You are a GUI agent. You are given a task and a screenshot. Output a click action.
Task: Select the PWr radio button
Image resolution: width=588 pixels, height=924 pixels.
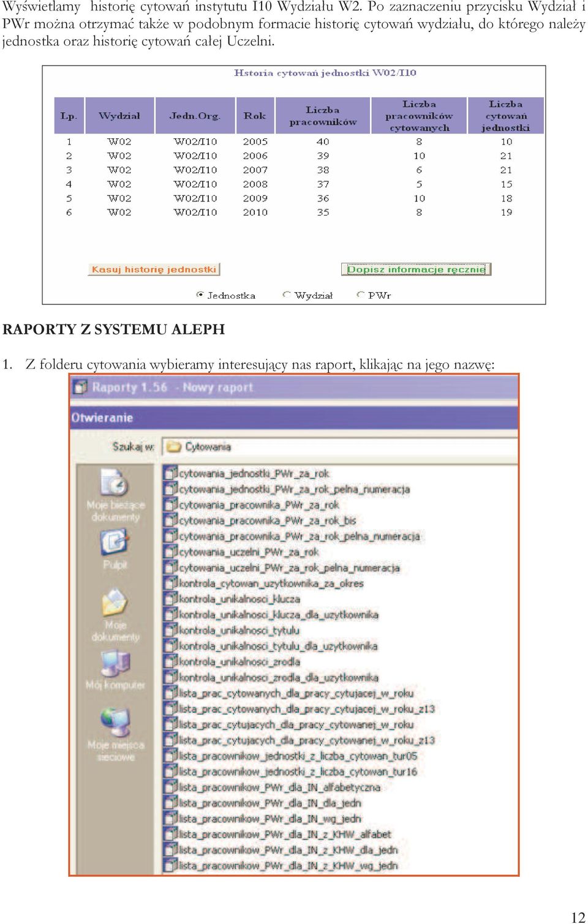[x=361, y=295]
